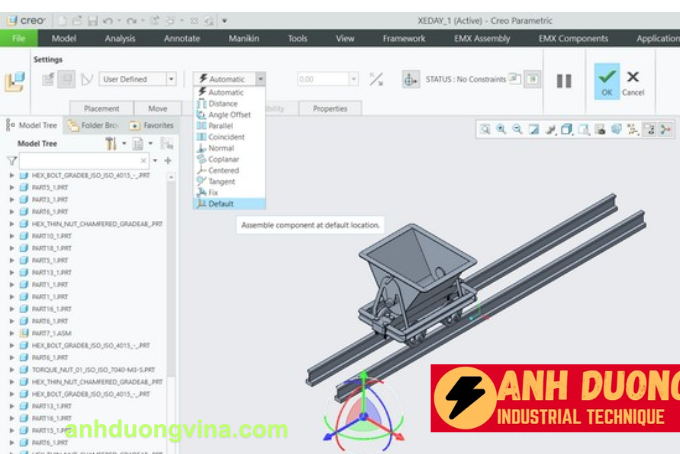Open the Placement panel tab
The width and height of the screenshot is (680, 454).
[102, 108]
